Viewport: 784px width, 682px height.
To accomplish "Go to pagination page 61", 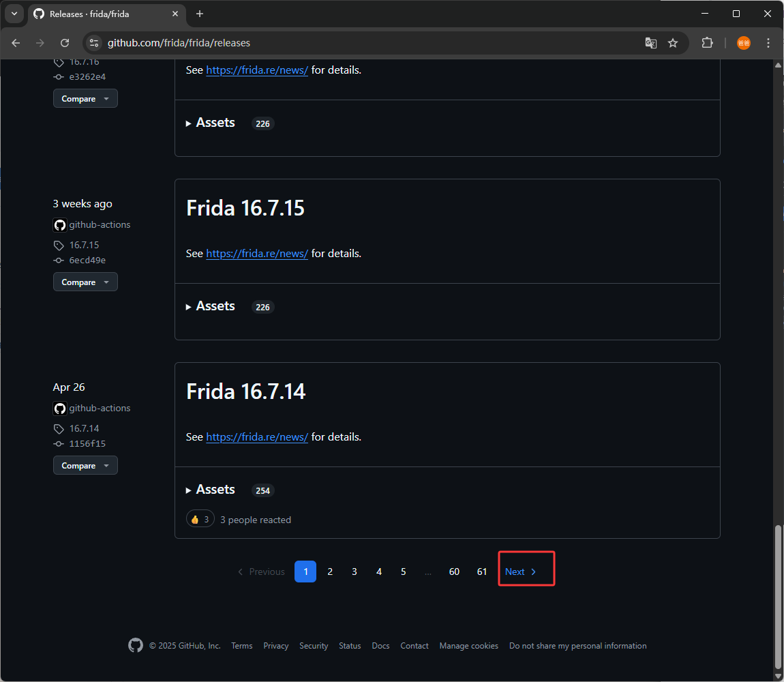I will pyautogui.click(x=482, y=572).
